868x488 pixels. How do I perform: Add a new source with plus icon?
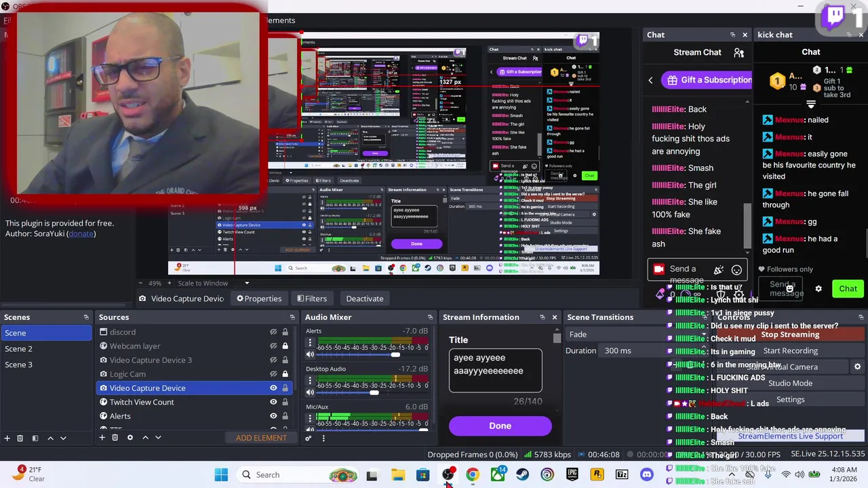coord(102,438)
